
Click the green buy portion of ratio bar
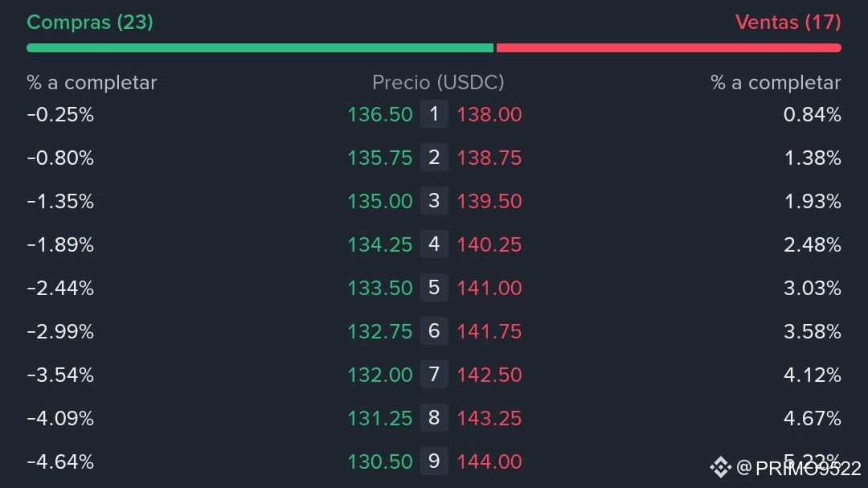click(260, 48)
